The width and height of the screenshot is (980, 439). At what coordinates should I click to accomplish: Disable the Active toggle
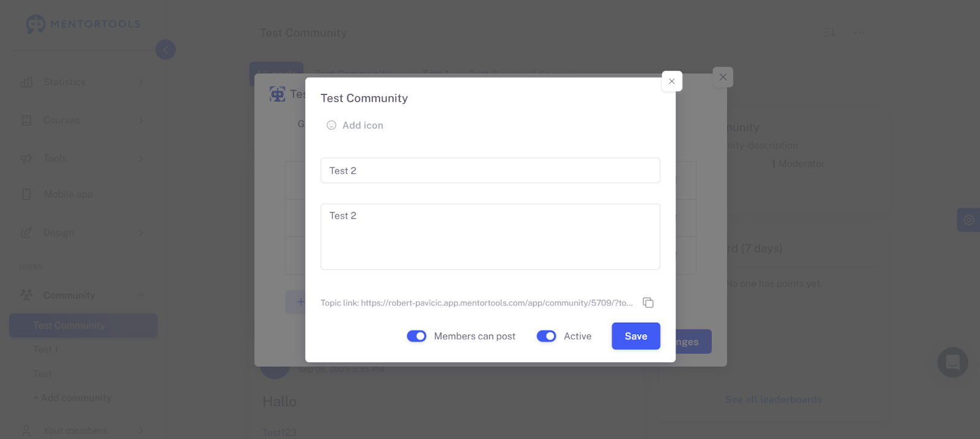[546, 336]
